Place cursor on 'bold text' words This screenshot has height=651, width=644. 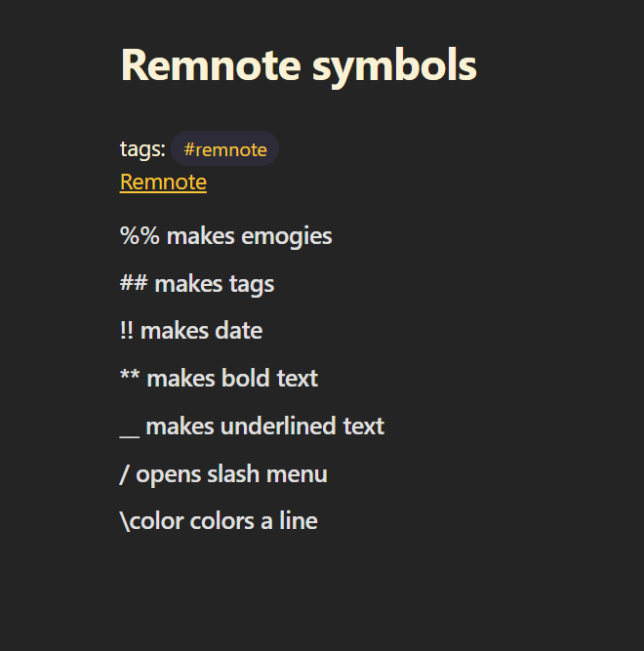pyautogui.click(x=269, y=378)
